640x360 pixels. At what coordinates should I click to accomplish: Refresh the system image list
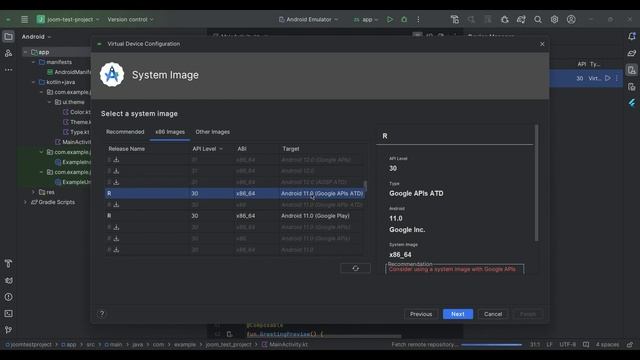[356, 268]
